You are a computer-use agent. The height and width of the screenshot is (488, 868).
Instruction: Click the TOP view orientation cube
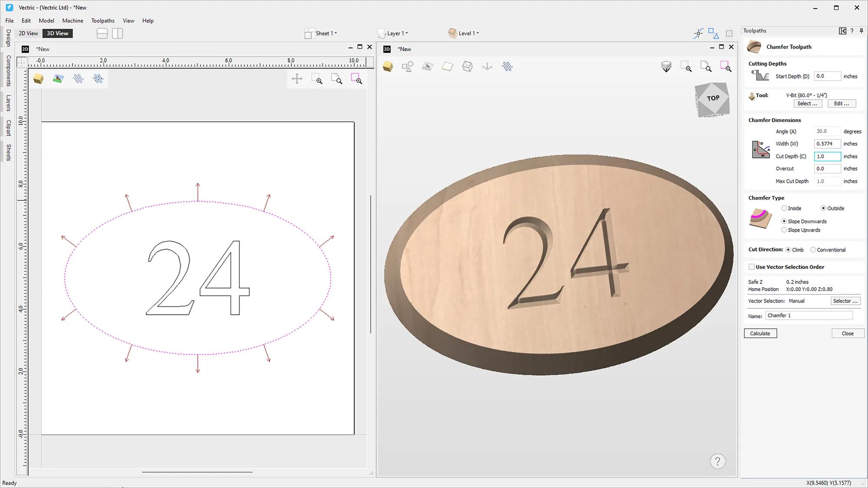(713, 99)
